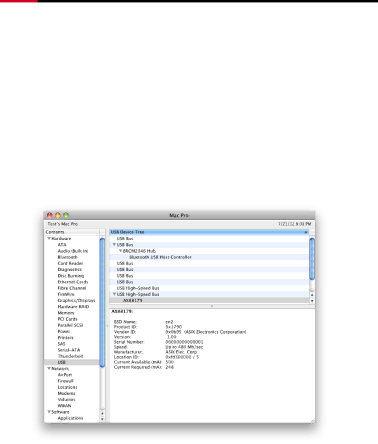Image resolution: width=378 pixels, height=444 pixels.
Task: Click BSD Name value en2
Action: click(169, 322)
